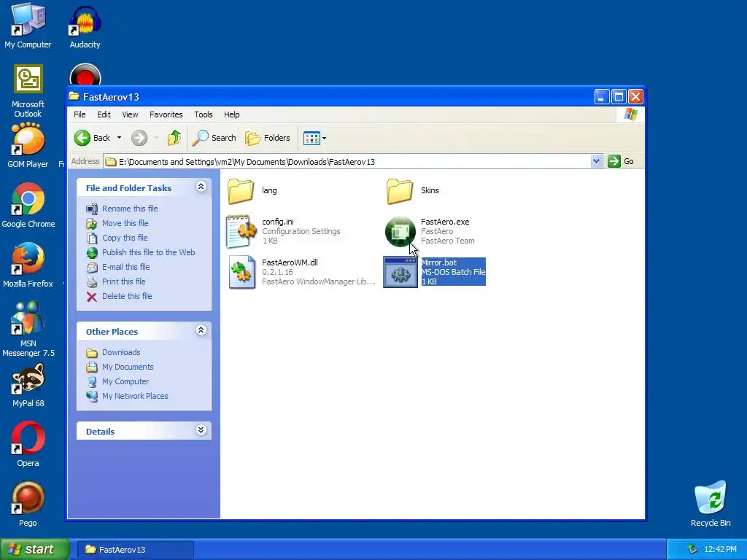The image size is (747, 560).
Task: Go to My Documents in Other Places
Action: [x=128, y=367]
